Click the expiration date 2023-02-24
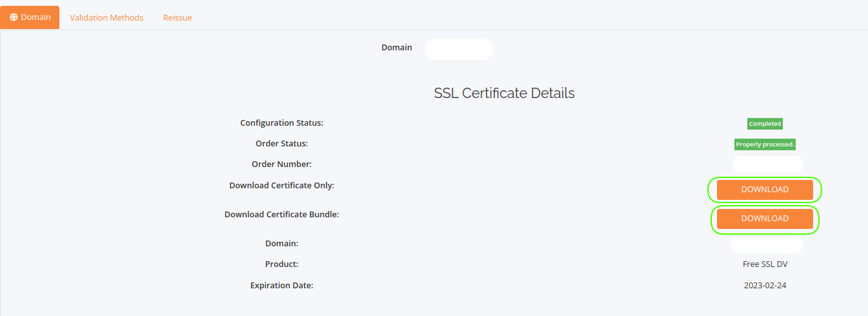This screenshot has width=868, height=316. [765, 285]
